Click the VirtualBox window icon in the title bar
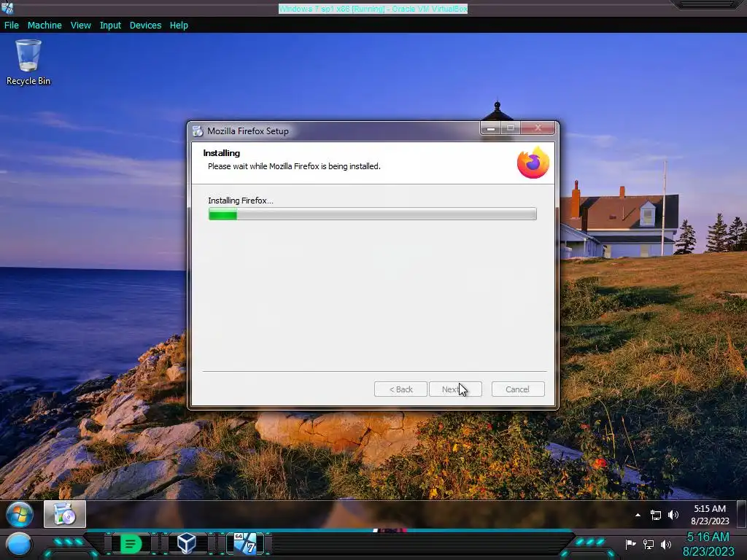747x560 pixels. pyautogui.click(x=7, y=8)
